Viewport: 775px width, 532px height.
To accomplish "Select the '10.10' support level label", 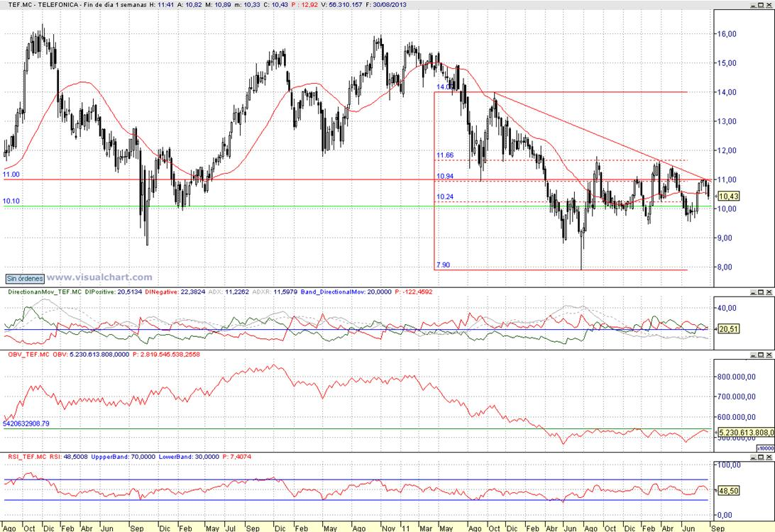I will [x=11, y=201].
